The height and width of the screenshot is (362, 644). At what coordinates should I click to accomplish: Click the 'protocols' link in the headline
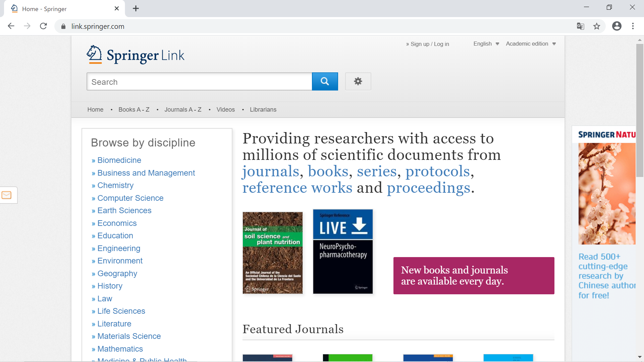(437, 171)
